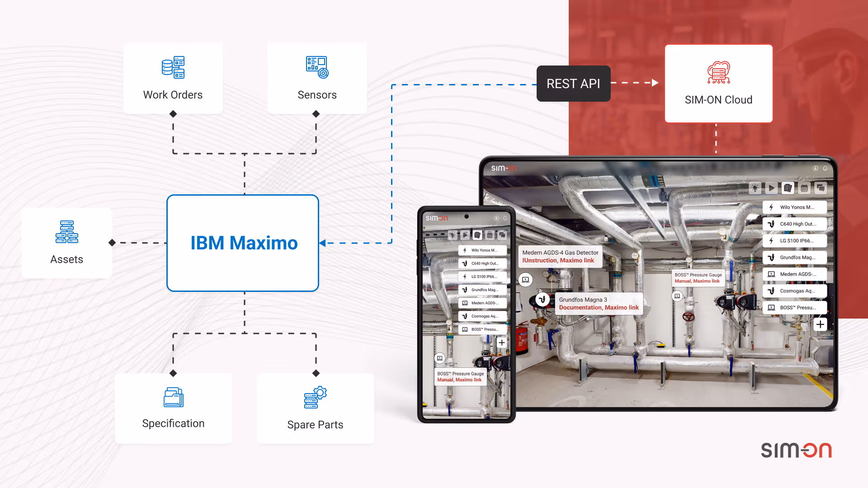Select Cosmogas Aq item in tablet list
This screenshot has height=488, width=868.
795,291
